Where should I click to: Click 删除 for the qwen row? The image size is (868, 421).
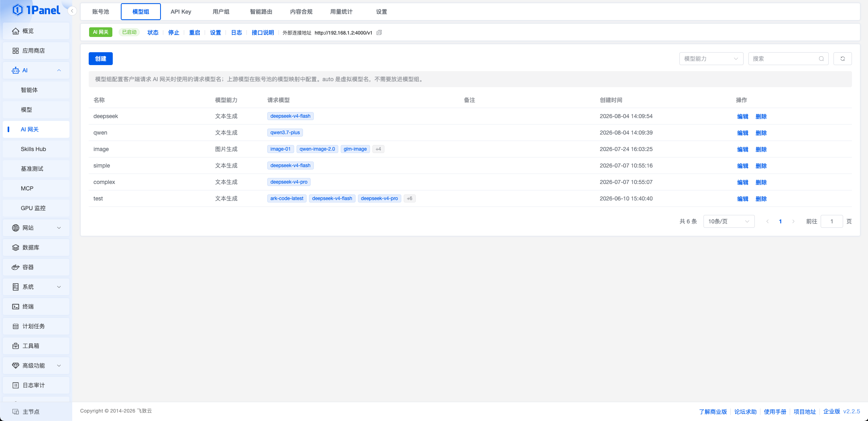pyautogui.click(x=761, y=133)
